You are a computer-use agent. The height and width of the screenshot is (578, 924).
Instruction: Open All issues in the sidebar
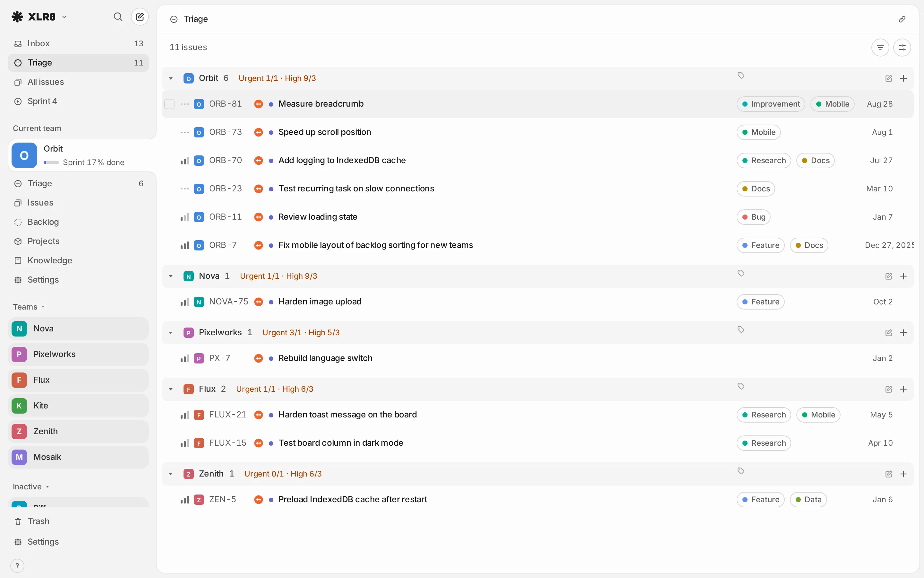(78, 82)
